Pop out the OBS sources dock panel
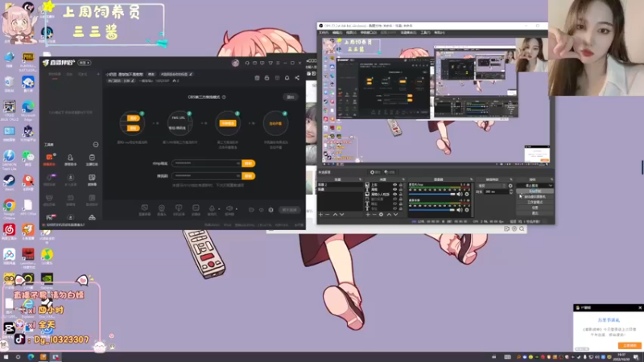Screen dimensions: 644x362 [x=402, y=179]
